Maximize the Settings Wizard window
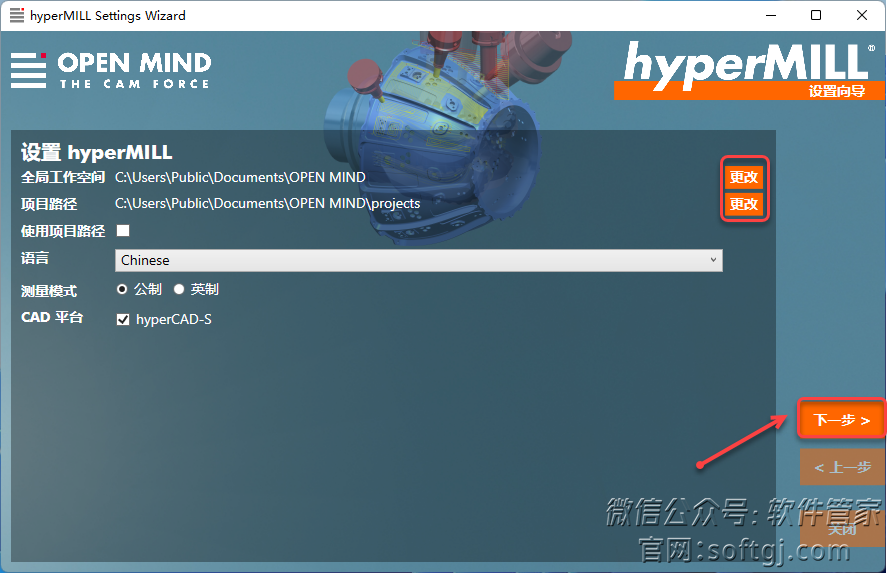 click(x=816, y=15)
